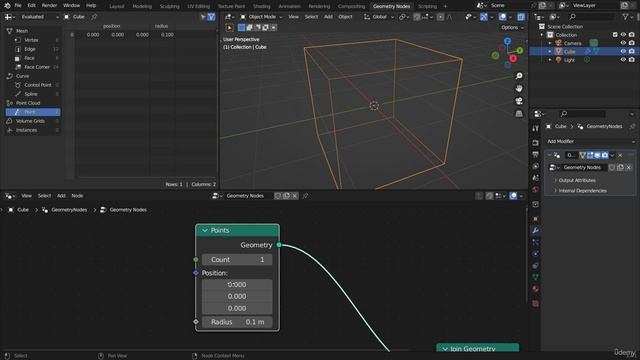Screen dimensions: 640x360
Task: Toggle modifier show in render camera button
Action: click(605, 155)
